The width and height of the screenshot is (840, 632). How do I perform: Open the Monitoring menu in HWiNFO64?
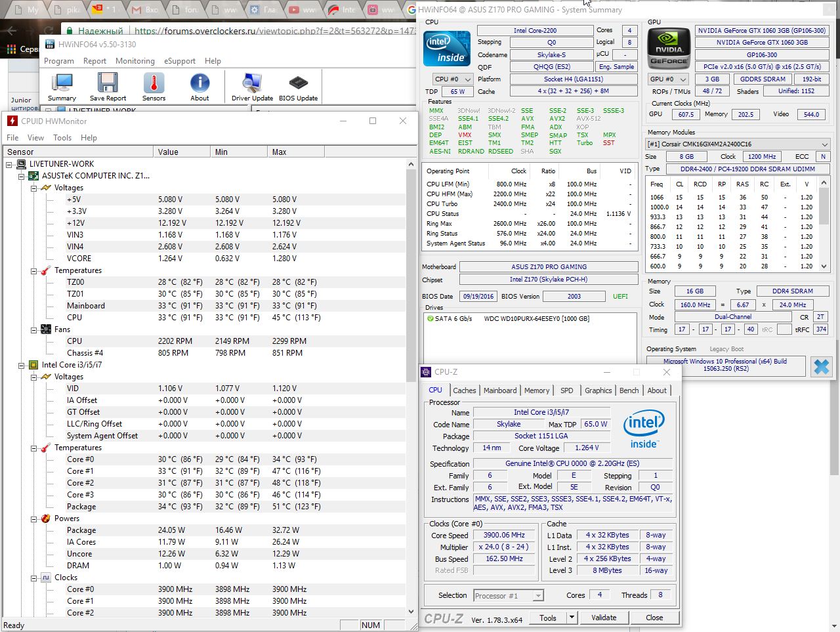135,61
